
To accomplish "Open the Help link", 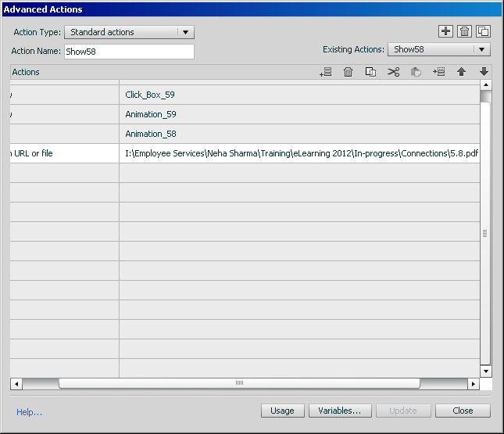I will click(x=29, y=412).
